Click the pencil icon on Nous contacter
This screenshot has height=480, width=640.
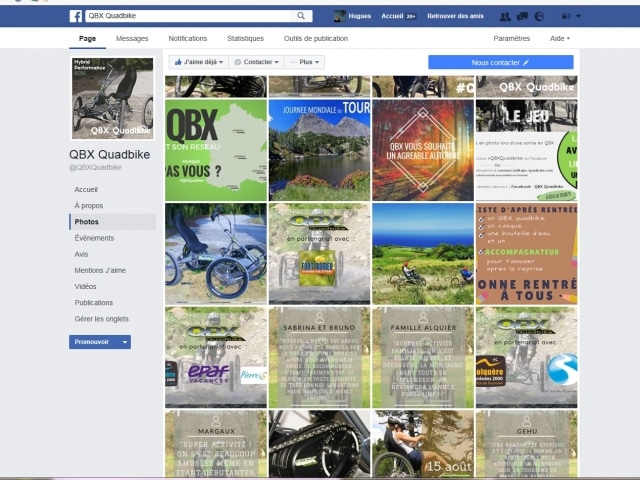526,62
